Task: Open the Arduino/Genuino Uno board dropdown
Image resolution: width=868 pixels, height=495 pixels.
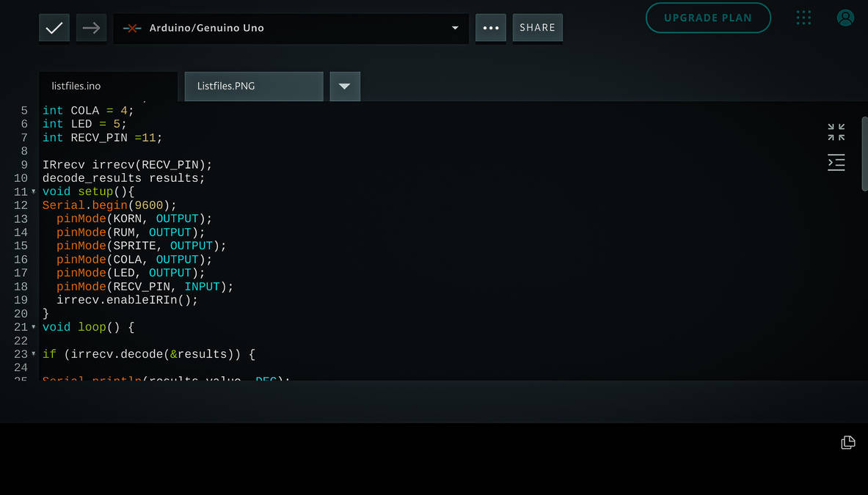Action: [291, 28]
